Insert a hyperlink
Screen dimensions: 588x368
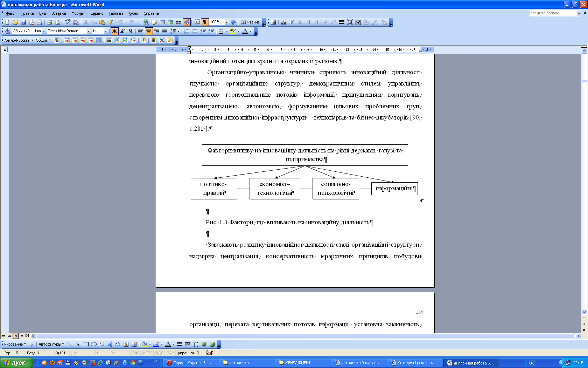click(x=146, y=22)
